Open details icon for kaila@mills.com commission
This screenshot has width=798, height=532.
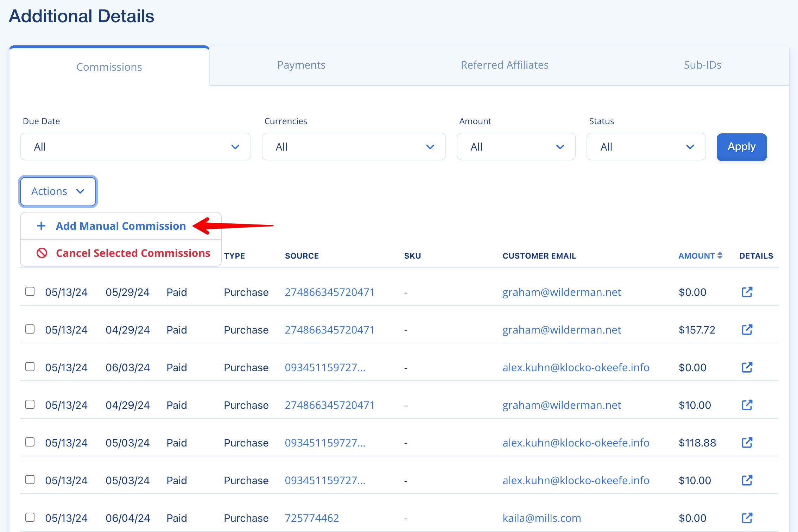[x=747, y=518]
